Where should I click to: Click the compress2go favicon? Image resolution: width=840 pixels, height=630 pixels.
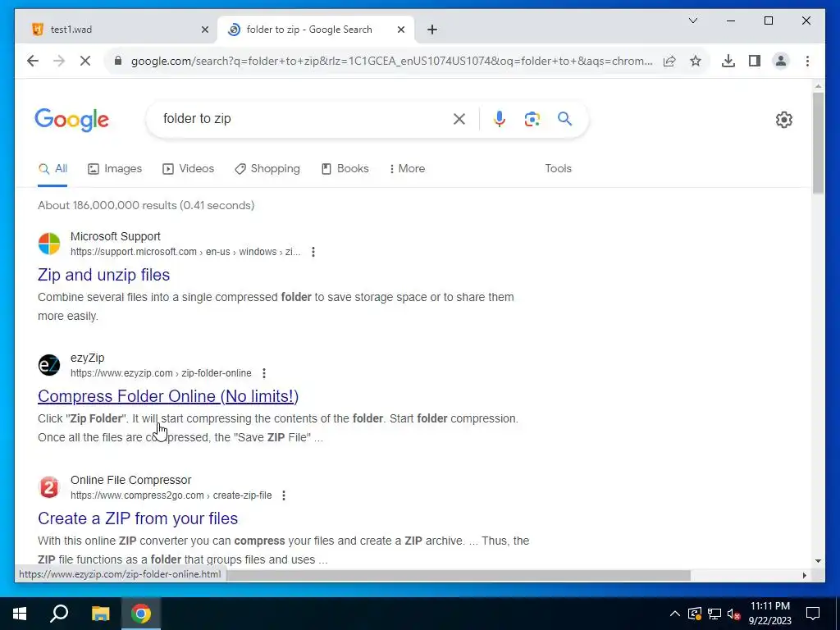(49, 487)
